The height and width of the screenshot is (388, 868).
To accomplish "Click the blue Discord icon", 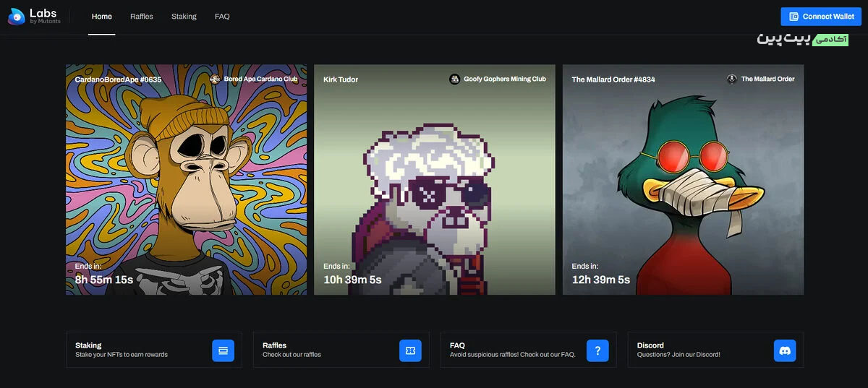I will pyautogui.click(x=785, y=350).
